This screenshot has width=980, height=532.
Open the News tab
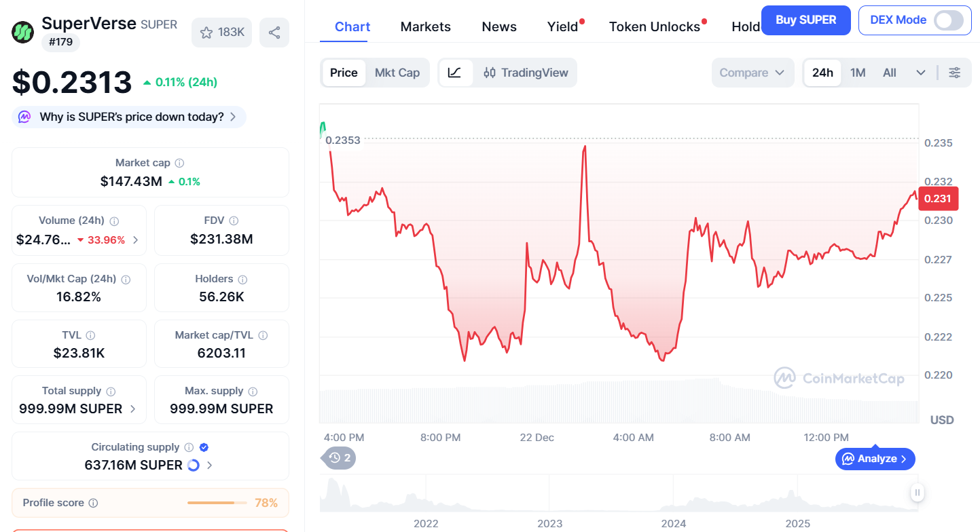coord(498,26)
